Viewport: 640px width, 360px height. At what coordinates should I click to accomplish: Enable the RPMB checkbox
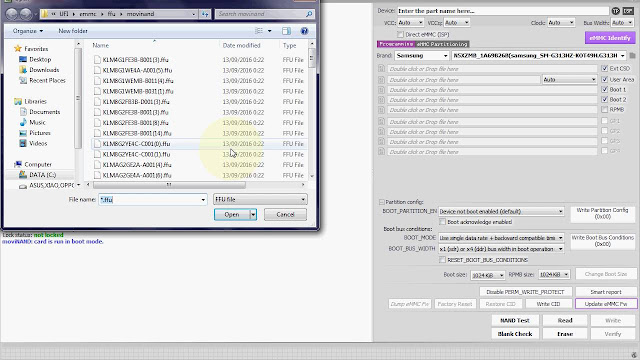pos(604,109)
